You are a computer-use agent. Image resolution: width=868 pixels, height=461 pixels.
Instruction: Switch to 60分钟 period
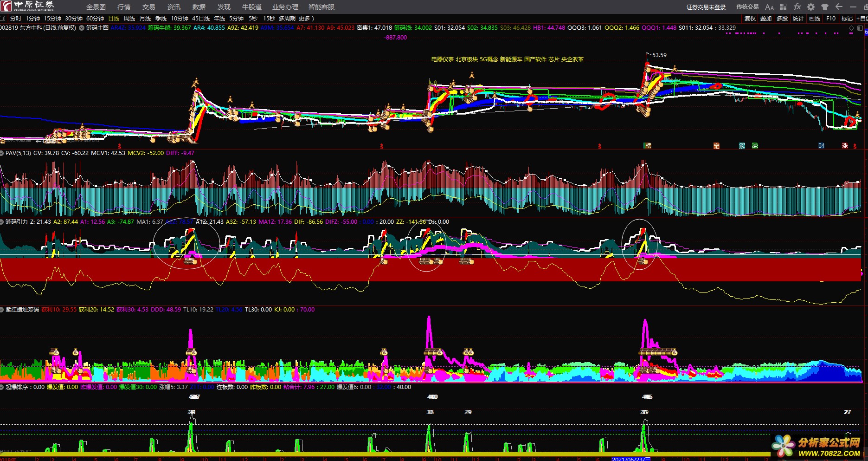point(95,19)
